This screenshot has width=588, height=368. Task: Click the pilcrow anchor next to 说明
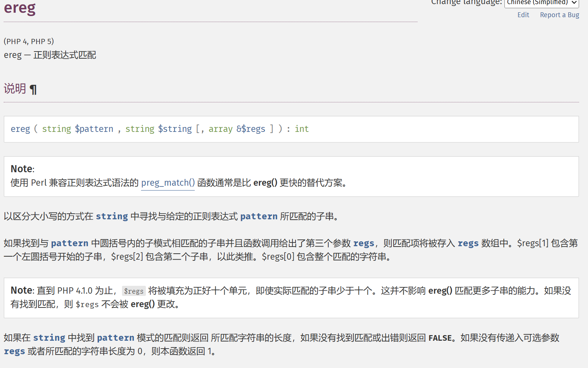tap(33, 90)
